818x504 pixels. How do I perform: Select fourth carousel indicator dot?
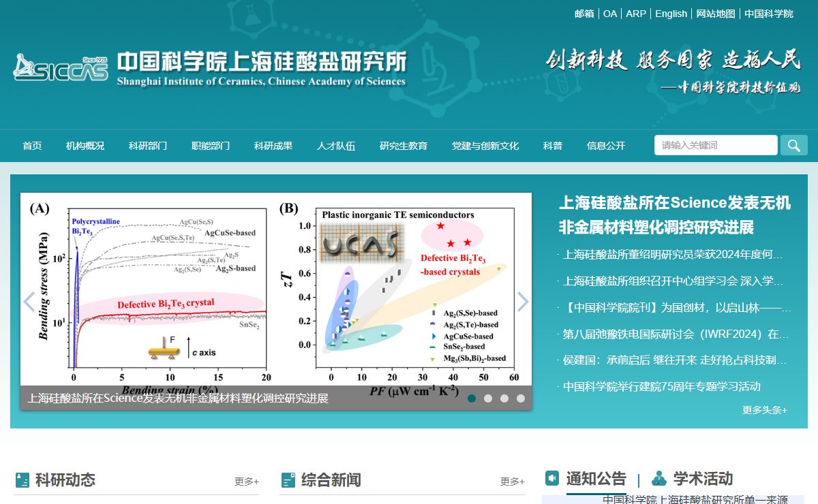tap(521, 398)
